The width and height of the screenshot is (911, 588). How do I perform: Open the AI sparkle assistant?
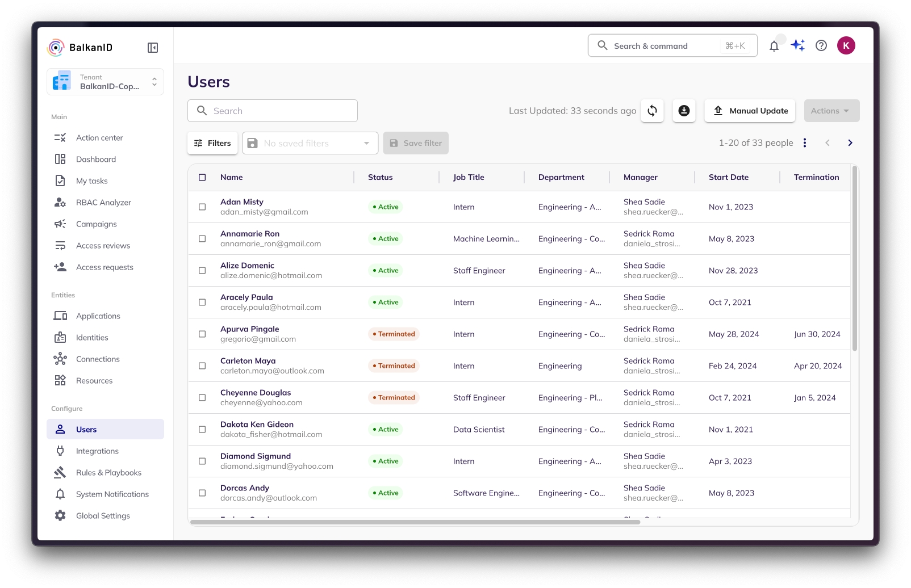point(798,45)
